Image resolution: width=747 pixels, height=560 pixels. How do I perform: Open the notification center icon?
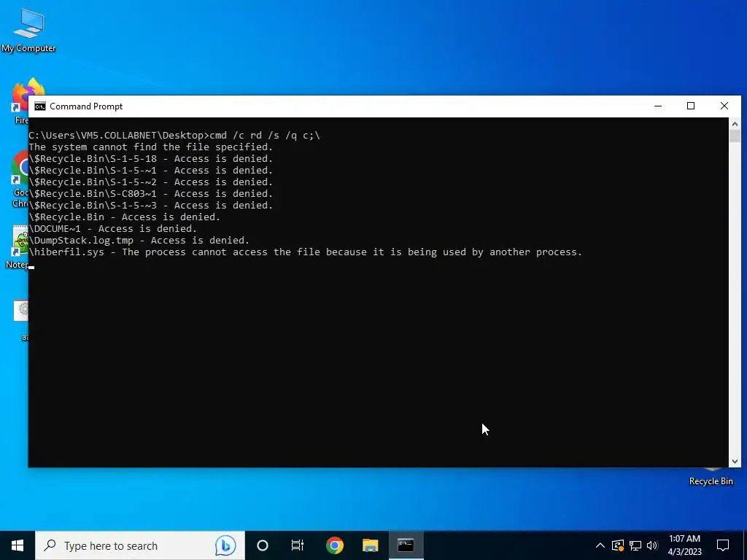(723, 545)
